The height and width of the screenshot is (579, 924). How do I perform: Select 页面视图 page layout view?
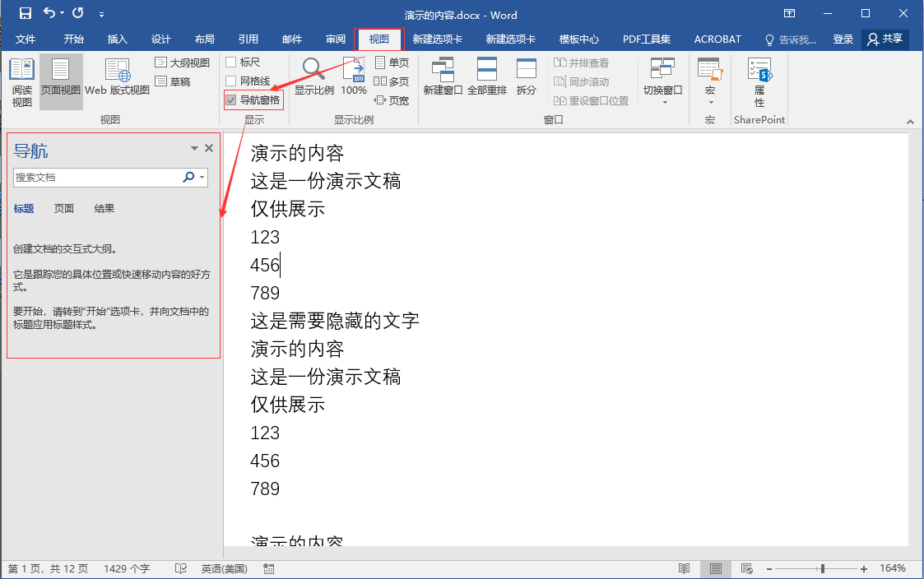pos(61,82)
